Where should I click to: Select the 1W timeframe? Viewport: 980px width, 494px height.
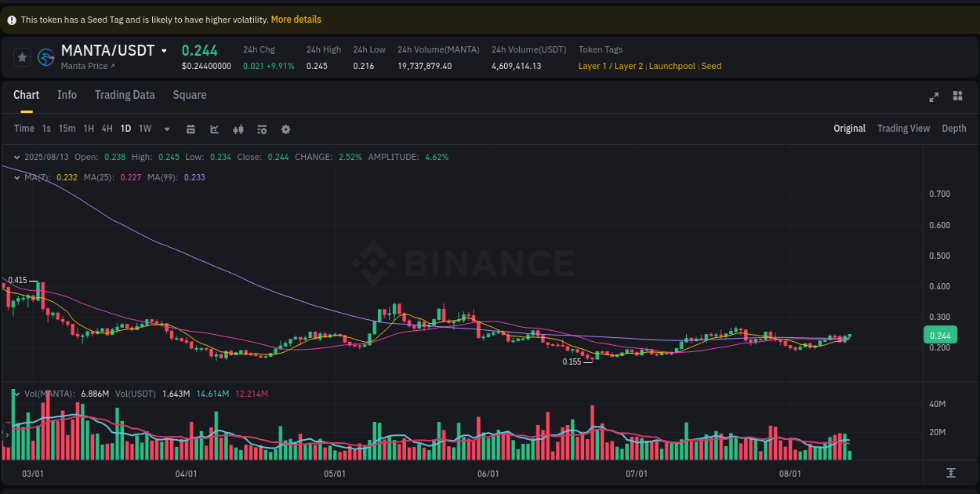pyautogui.click(x=144, y=129)
